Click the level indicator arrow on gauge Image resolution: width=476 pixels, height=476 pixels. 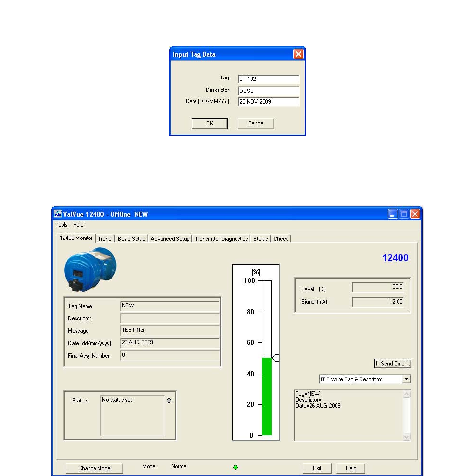coord(276,358)
